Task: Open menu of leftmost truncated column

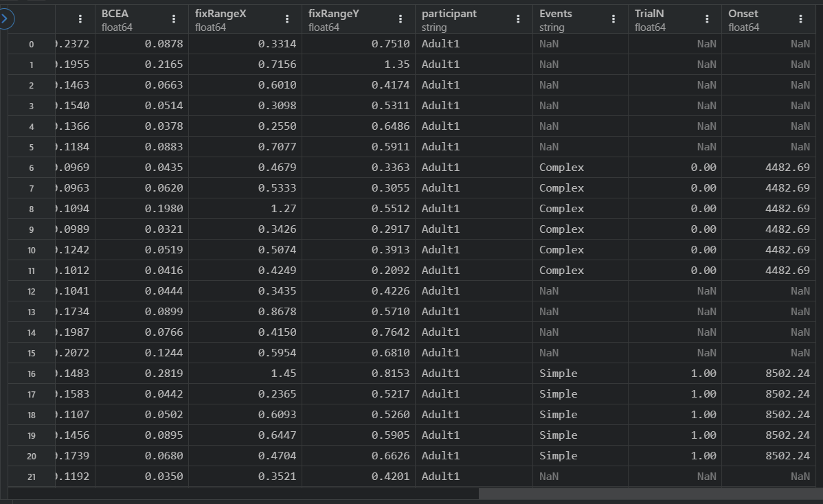Action: (80, 20)
